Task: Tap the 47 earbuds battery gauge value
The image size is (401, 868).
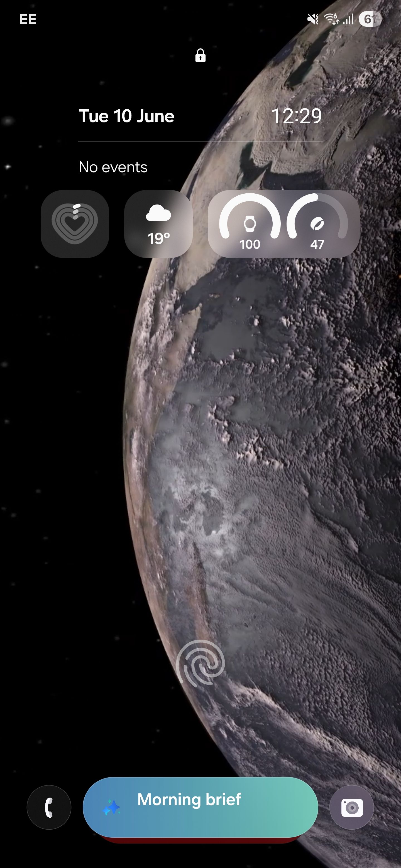Action: click(x=317, y=244)
